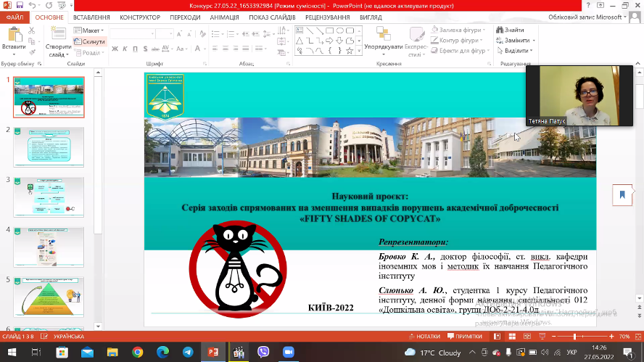The width and height of the screenshot is (644, 362).
Task: Toggle center text alignment
Action: [x=226, y=49]
